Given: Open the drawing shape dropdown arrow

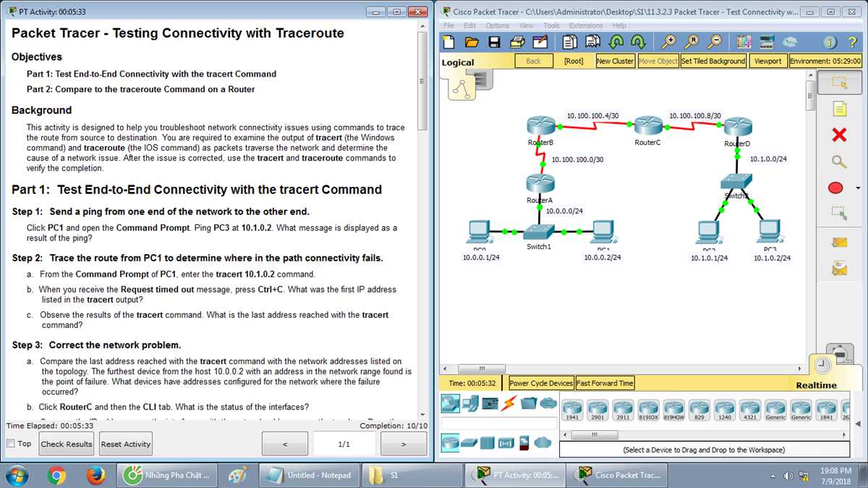Looking at the screenshot, I should [x=858, y=188].
